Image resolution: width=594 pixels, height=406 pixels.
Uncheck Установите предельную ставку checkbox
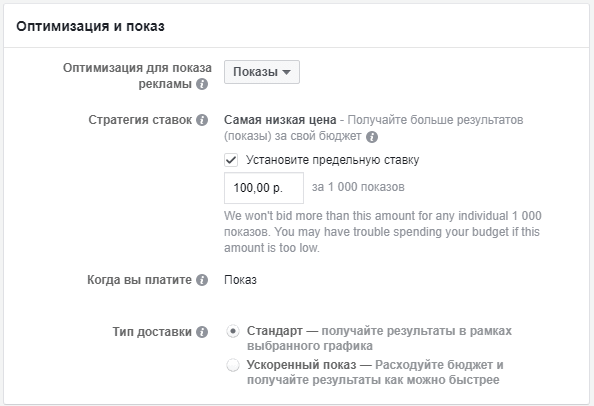[231, 160]
